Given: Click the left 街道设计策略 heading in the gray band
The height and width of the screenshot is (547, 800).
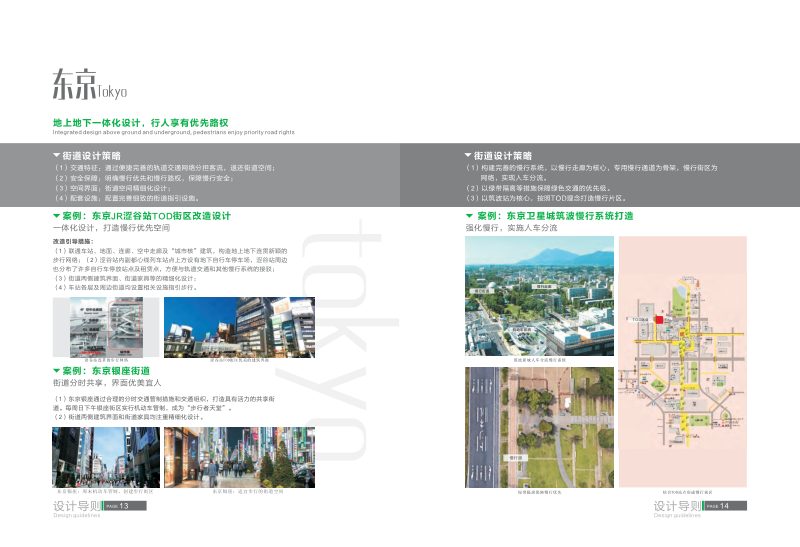Looking at the screenshot, I should point(91,156).
